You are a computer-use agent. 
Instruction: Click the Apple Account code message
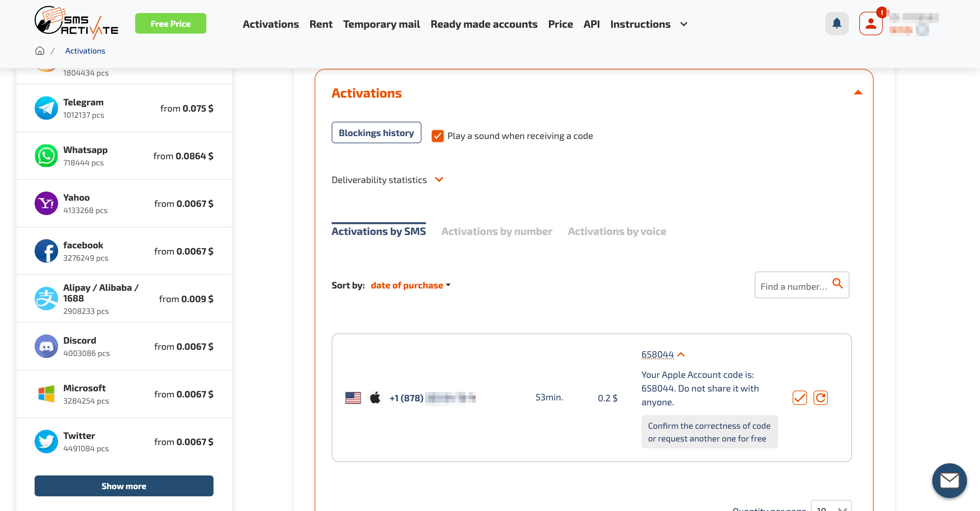tap(700, 388)
